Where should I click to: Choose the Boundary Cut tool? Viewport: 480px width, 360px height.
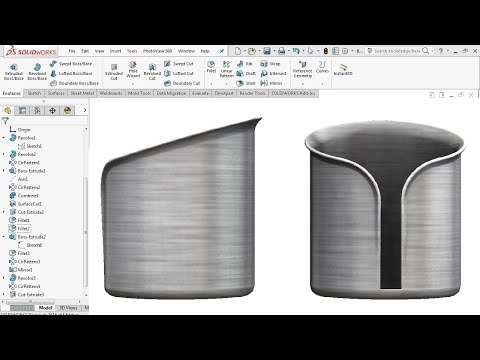click(x=182, y=83)
